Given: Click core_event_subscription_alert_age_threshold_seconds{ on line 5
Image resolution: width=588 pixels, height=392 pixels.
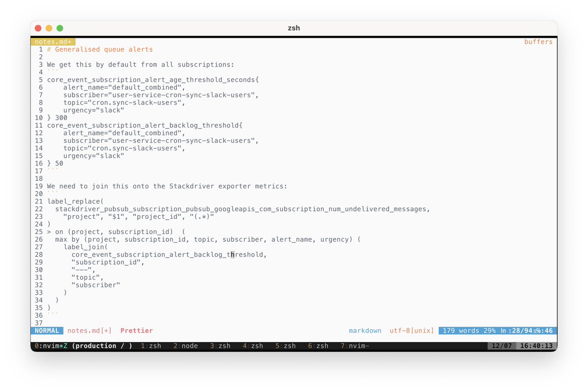Looking at the screenshot, I should point(153,80).
